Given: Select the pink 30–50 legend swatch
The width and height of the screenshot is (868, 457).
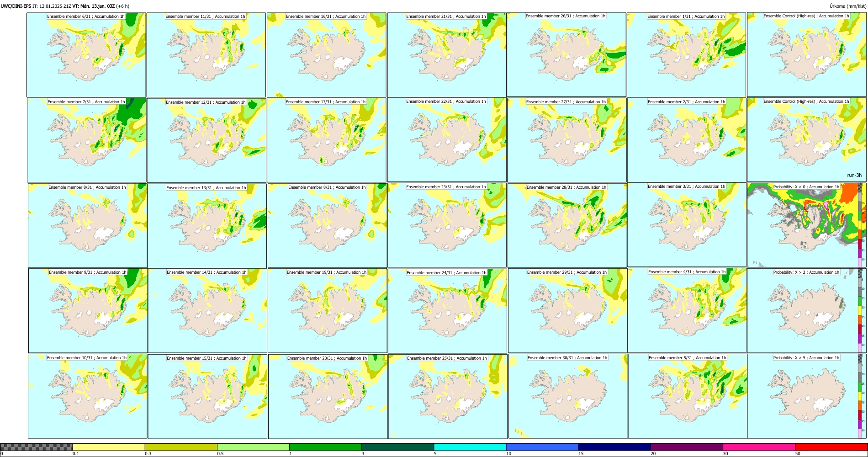Looking at the screenshot, I should (759, 447).
